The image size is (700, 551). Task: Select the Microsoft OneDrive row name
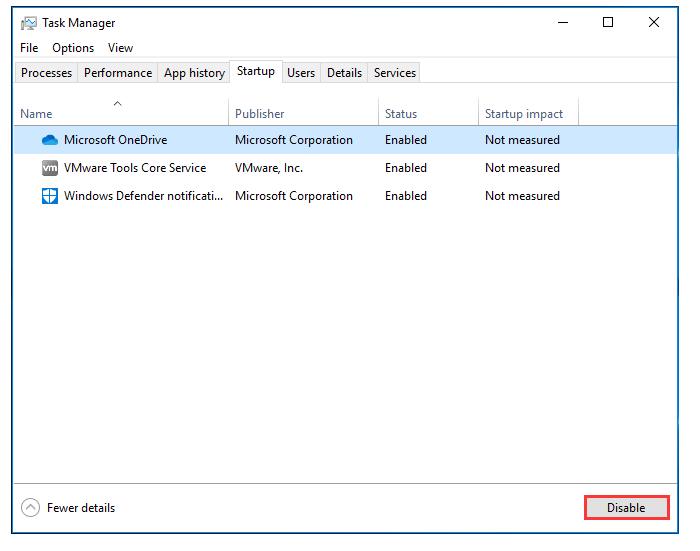click(x=116, y=140)
